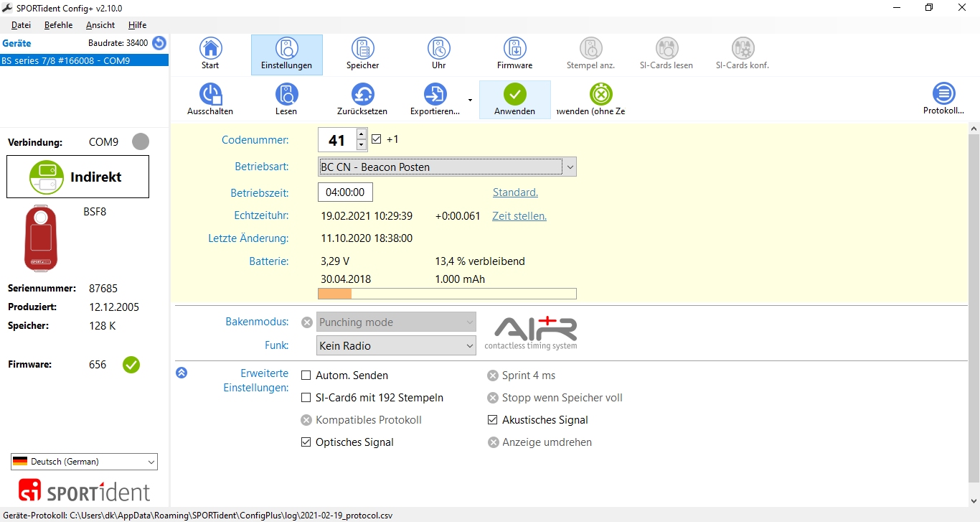Click the Geräte-Protokoll status bar path

click(197, 516)
